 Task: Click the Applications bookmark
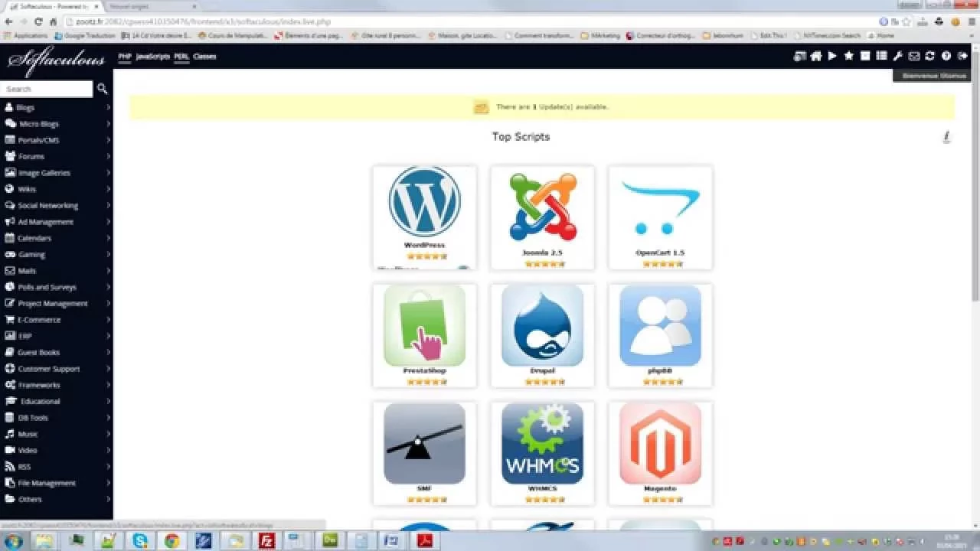[26, 35]
